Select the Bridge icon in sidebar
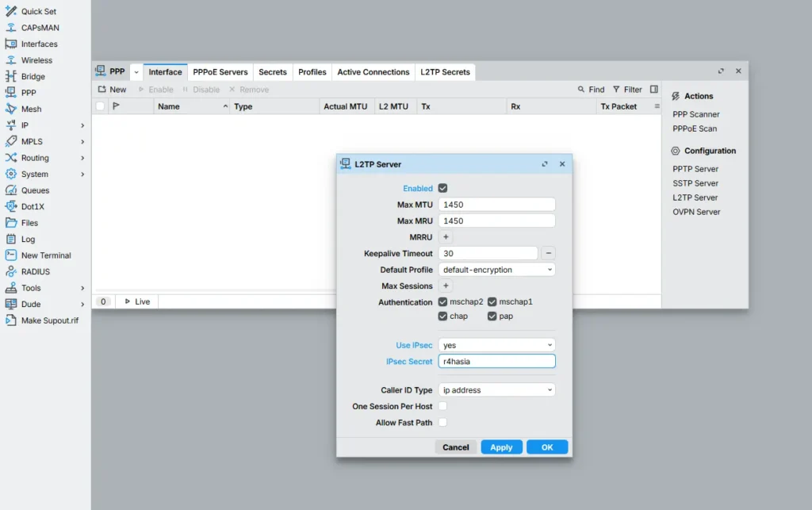 (x=11, y=76)
